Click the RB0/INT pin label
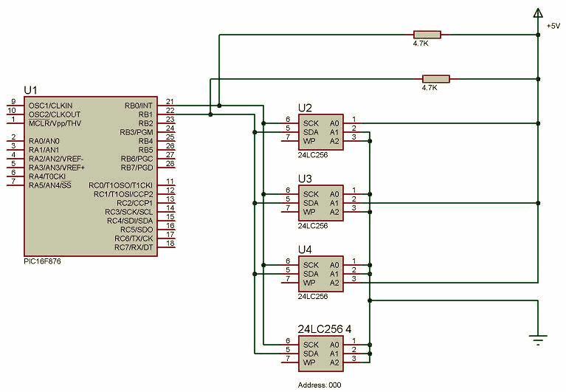566x392 pixels. coord(139,106)
